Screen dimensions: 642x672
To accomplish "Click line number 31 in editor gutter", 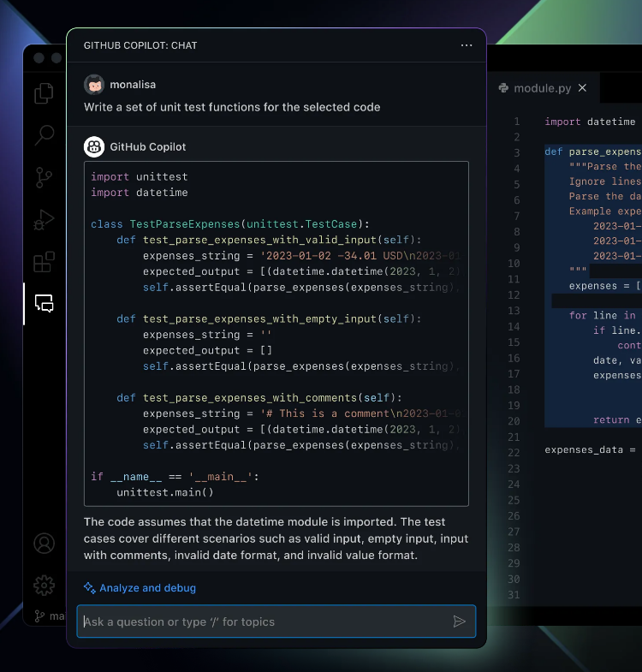I will (x=514, y=595).
